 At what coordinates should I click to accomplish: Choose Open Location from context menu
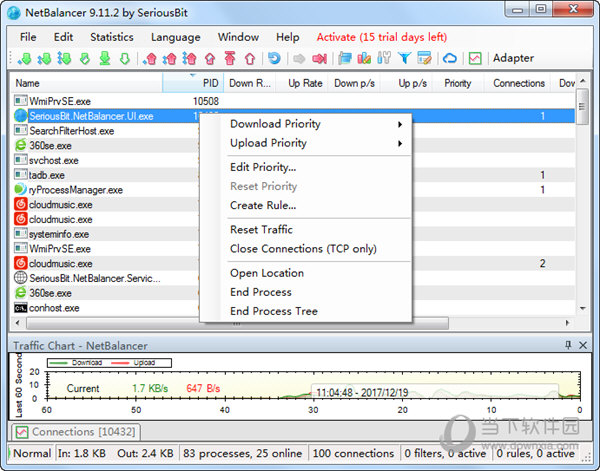[306, 273]
